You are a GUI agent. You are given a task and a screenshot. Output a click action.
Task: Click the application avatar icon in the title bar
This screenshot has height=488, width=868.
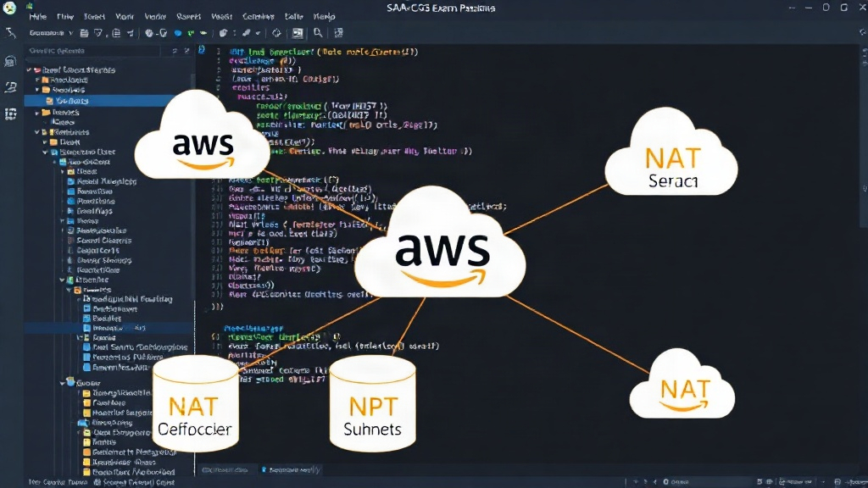pos(9,8)
